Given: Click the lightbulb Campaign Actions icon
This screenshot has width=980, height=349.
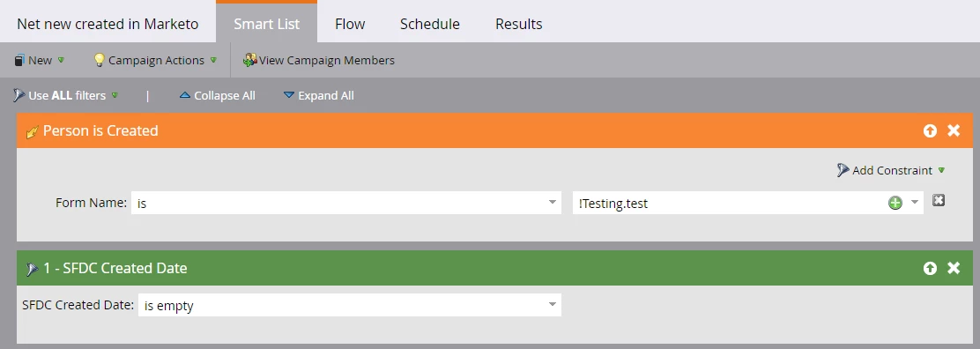Looking at the screenshot, I should click(99, 60).
